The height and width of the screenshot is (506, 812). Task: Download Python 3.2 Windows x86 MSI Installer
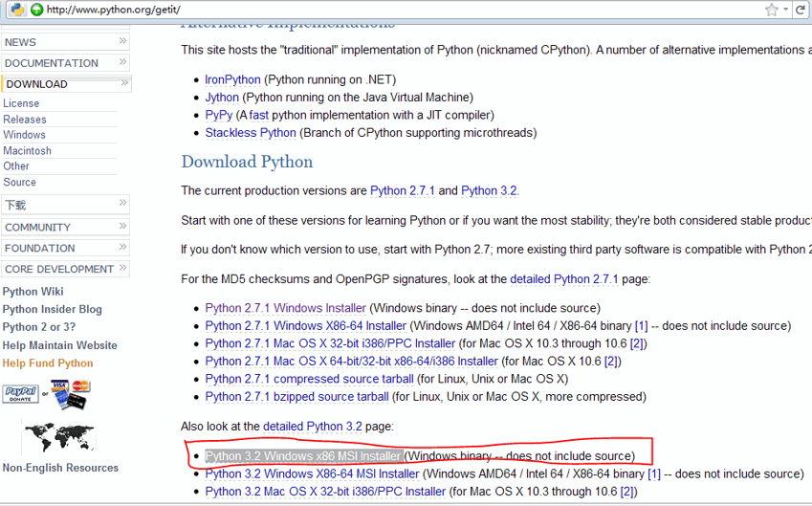tap(303, 456)
